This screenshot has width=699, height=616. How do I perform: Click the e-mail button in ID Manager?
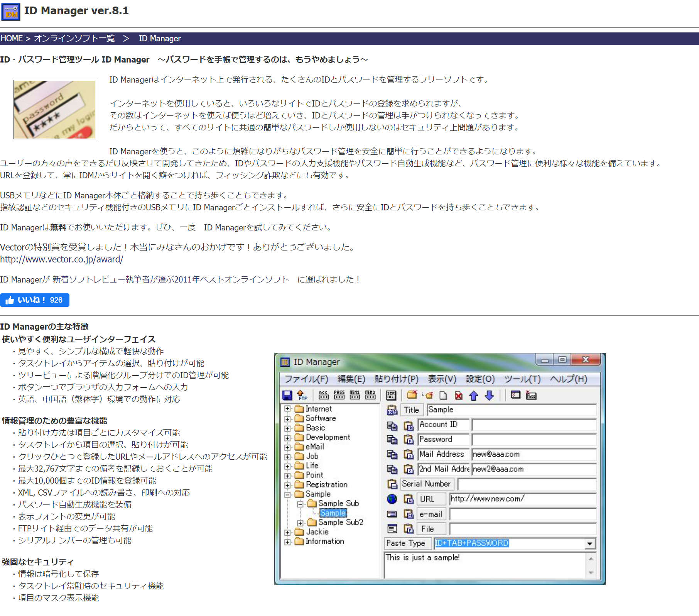click(x=432, y=514)
